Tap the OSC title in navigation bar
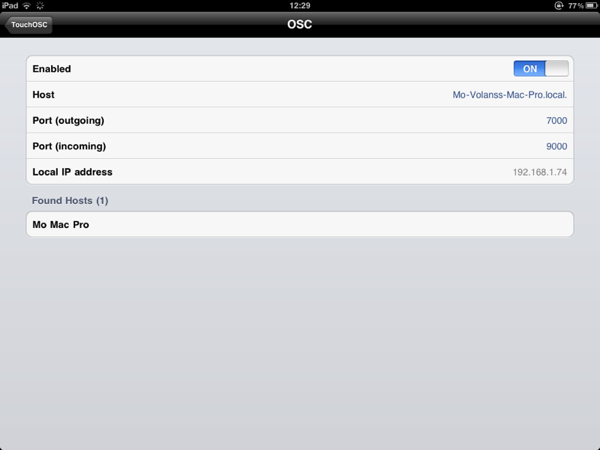This screenshot has height=450, width=600. 300,24
